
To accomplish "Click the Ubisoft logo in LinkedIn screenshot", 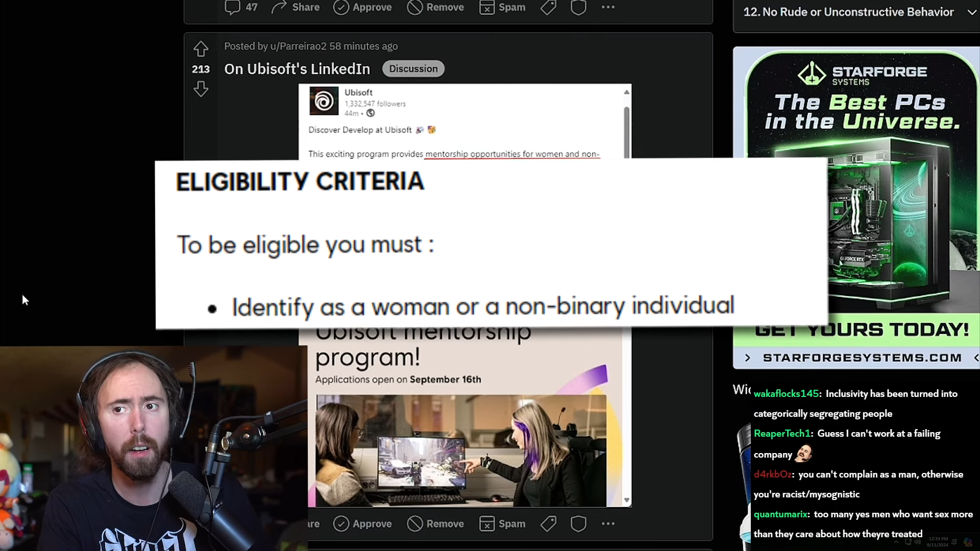I will point(324,101).
